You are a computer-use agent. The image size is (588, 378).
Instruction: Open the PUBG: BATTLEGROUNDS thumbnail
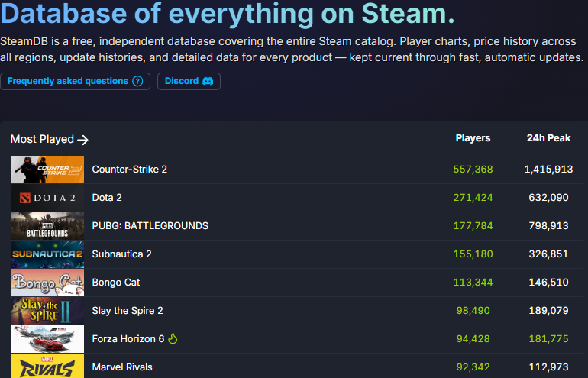[47, 226]
